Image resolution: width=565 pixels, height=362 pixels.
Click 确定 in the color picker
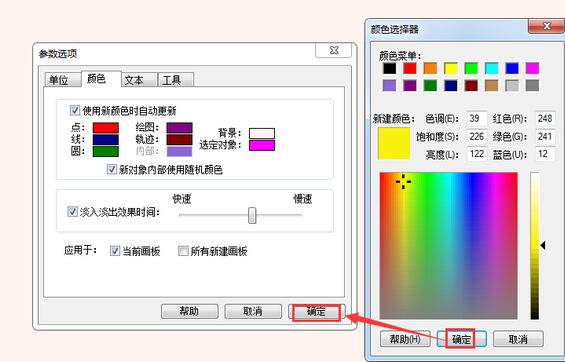point(462,339)
